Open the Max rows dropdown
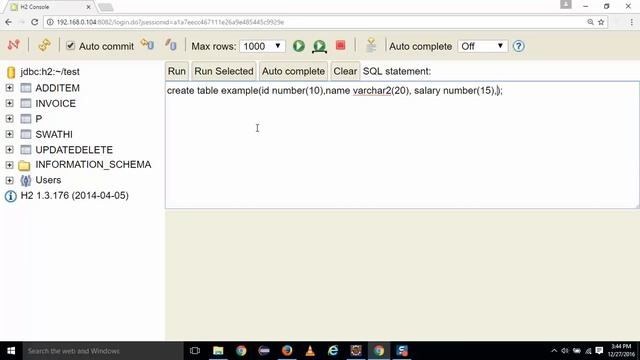 tap(262, 46)
